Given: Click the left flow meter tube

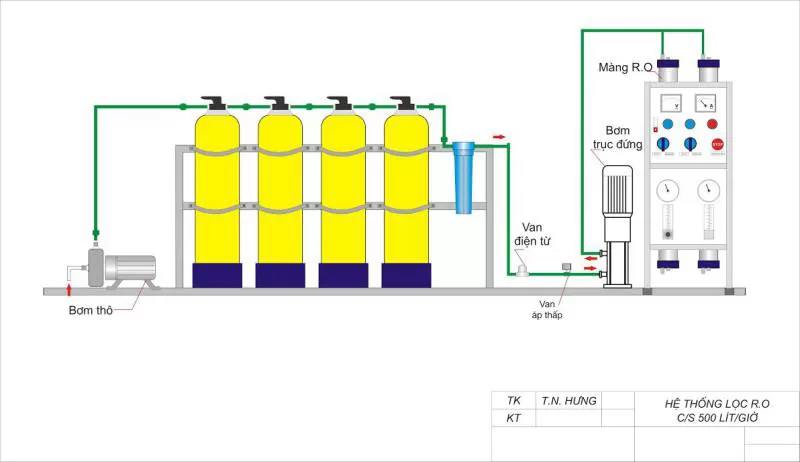Looking at the screenshot, I should (x=667, y=225).
